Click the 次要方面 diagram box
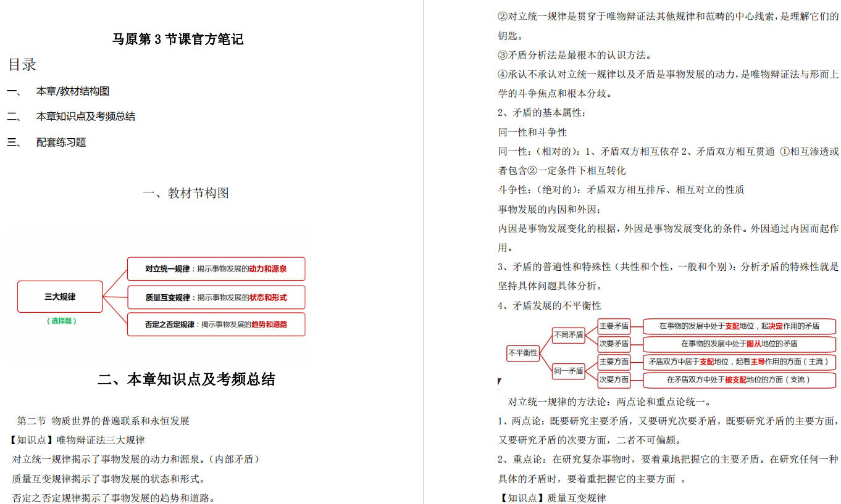The width and height of the screenshot is (841, 504). 614,379
